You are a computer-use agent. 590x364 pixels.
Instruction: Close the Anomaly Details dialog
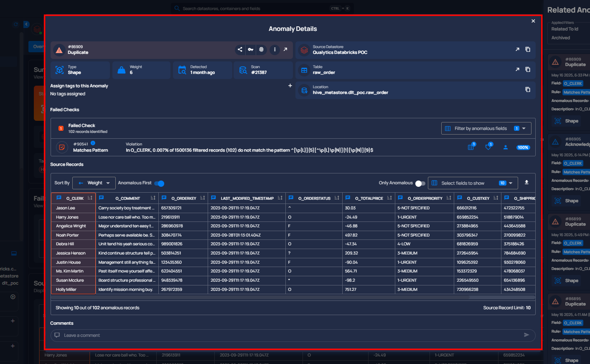533,21
